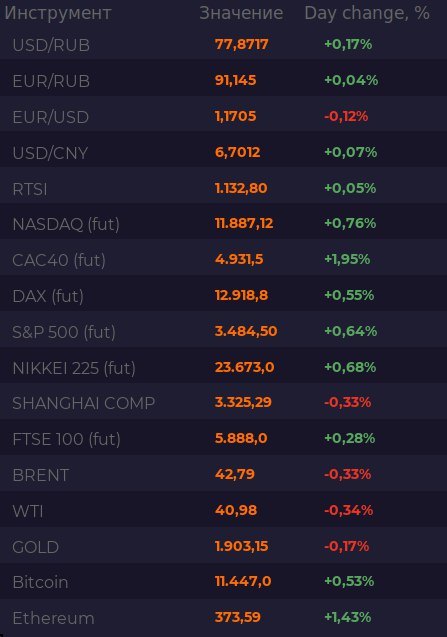The height and width of the screenshot is (637, 447).
Task: Click the Инструмент column header
Action: 58,13
